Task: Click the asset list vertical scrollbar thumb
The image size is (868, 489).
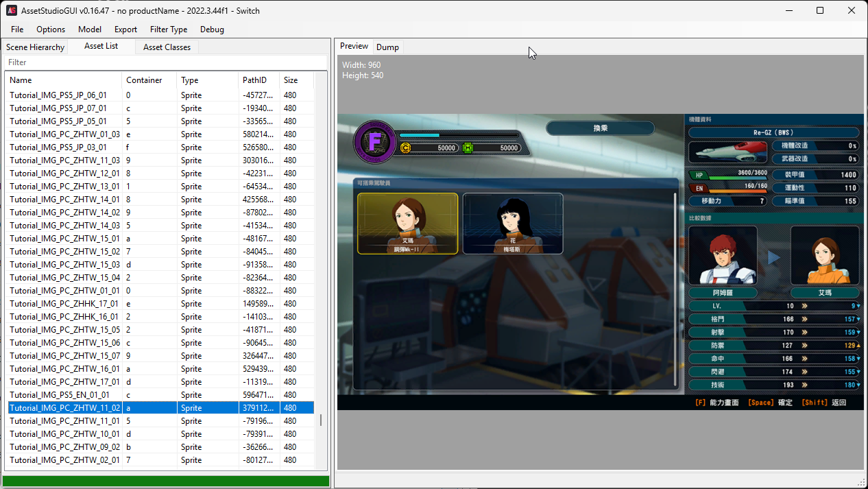Action: (x=321, y=420)
